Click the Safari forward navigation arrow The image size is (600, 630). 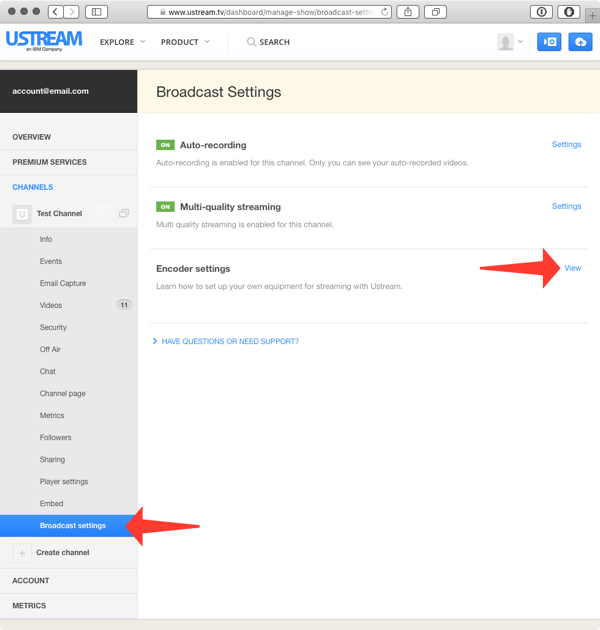[x=72, y=12]
